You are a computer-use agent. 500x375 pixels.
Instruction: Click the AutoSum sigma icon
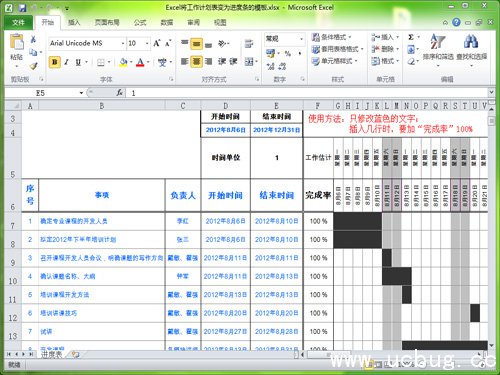click(x=411, y=37)
